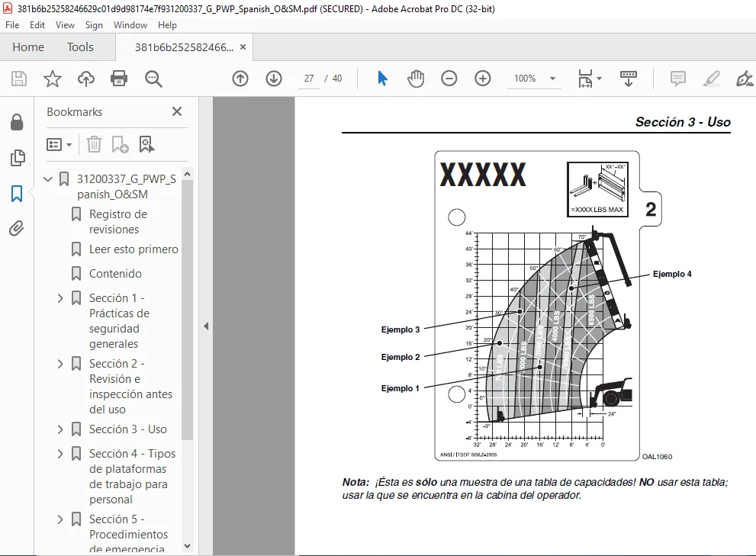The width and height of the screenshot is (756, 556).
Task: Open Sección 5 - Procedimientos bookmark
Action: (x=128, y=535)
